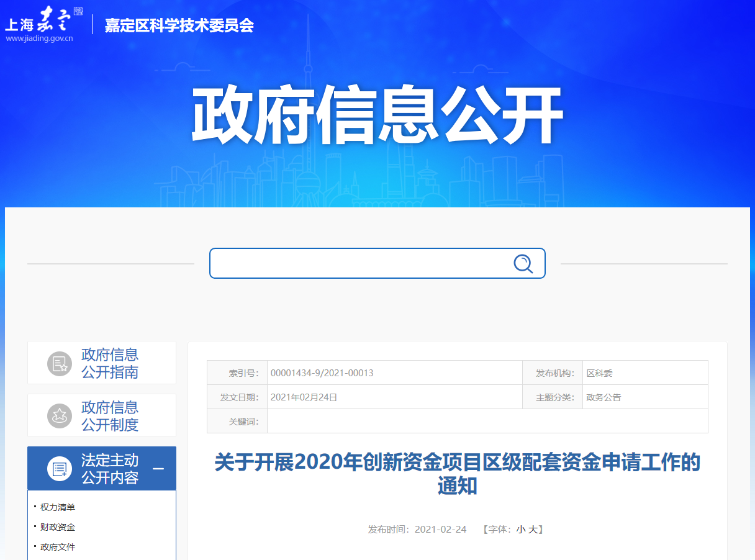Click the 主题分类 label cell
This screenshot has width=755, height=560.
point(553,397)
